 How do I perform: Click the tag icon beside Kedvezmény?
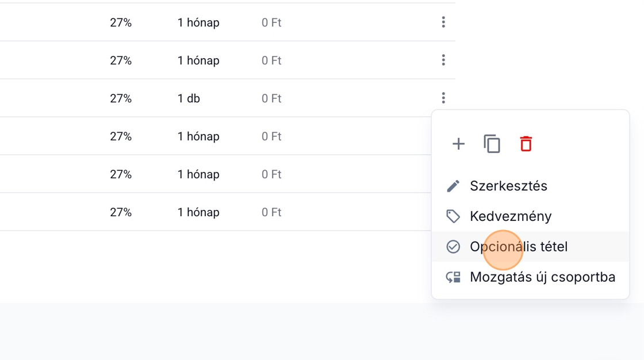pos(453,216)
